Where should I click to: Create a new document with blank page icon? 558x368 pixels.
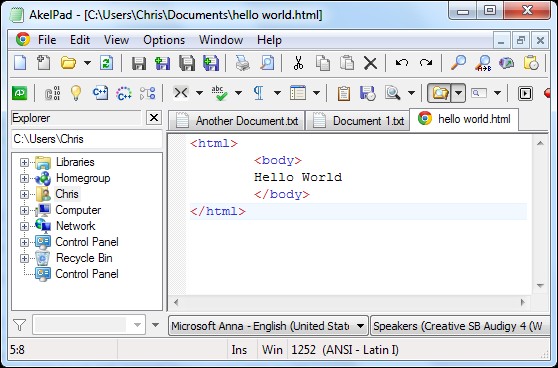click(x=20, y=63)
